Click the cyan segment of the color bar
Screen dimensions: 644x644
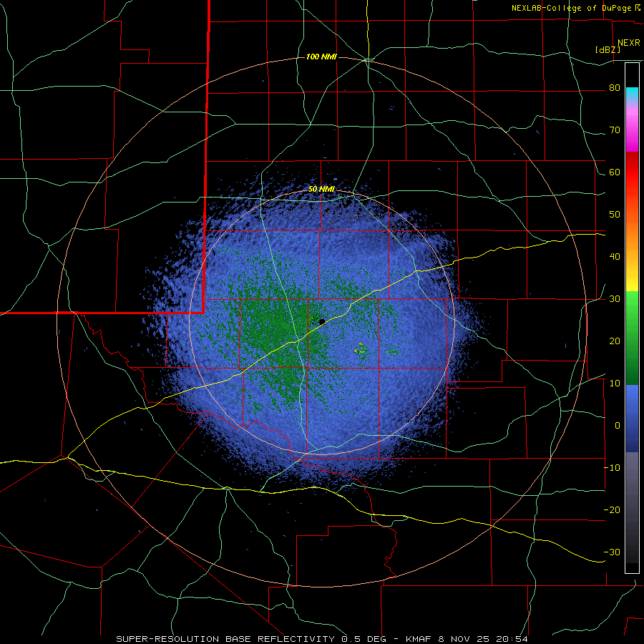(x=632, y=94)
